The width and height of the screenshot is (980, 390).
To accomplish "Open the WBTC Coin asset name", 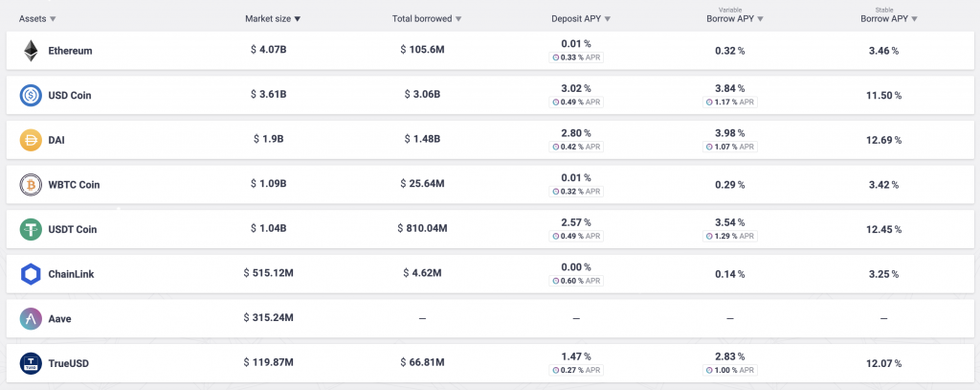I will point(74,185).
